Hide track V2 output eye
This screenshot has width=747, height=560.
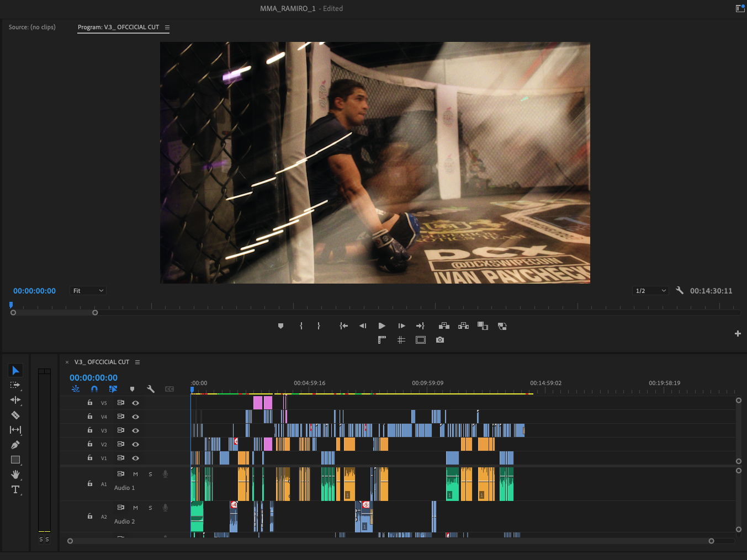point(135,444)
